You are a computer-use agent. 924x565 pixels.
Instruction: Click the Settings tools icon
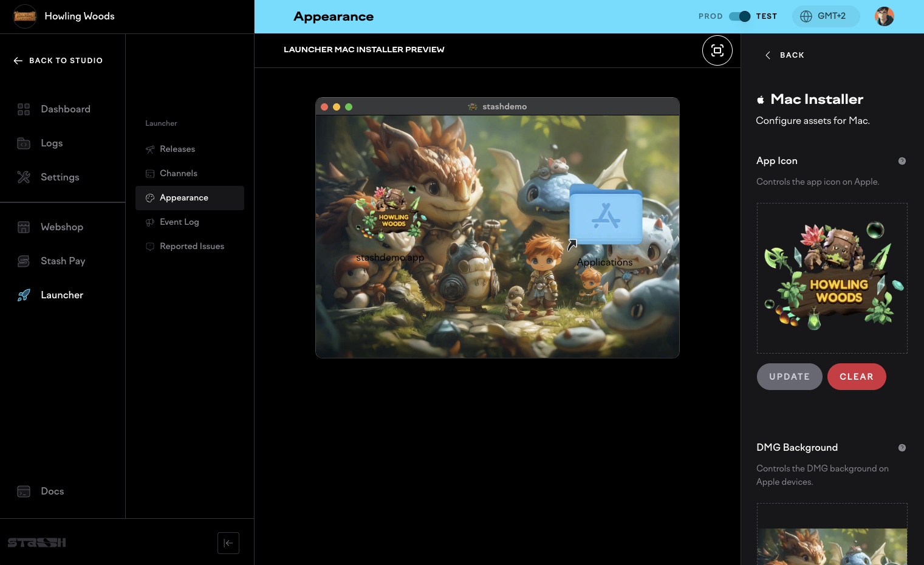[x=24, y=177]
